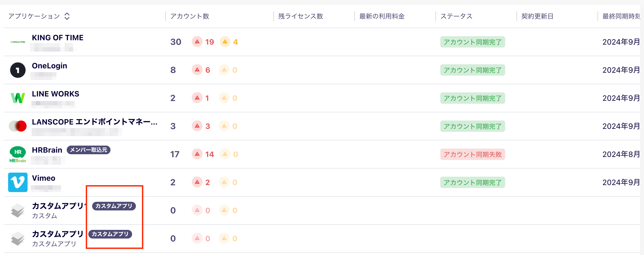
Task: Open the Vimeo application name link
Action: click(x=43, y=178)
